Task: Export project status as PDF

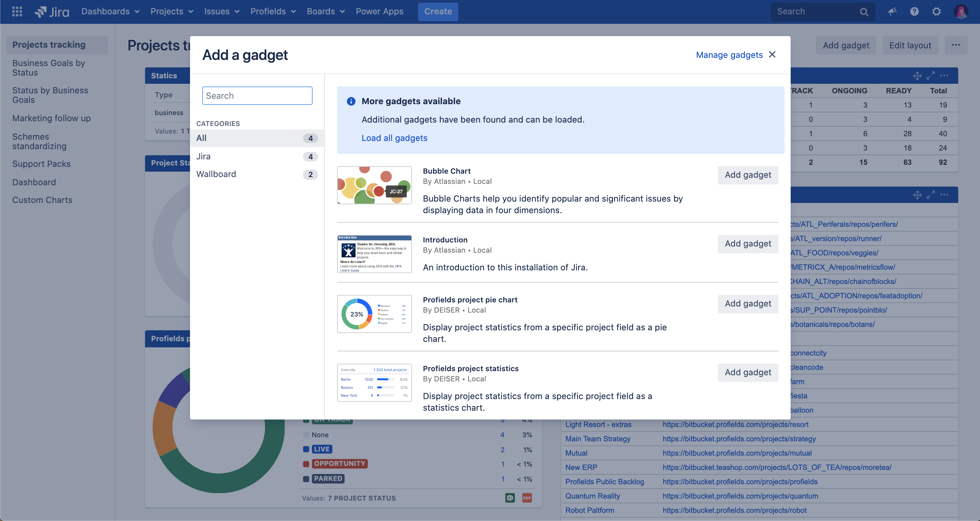Action: point(527,498)
